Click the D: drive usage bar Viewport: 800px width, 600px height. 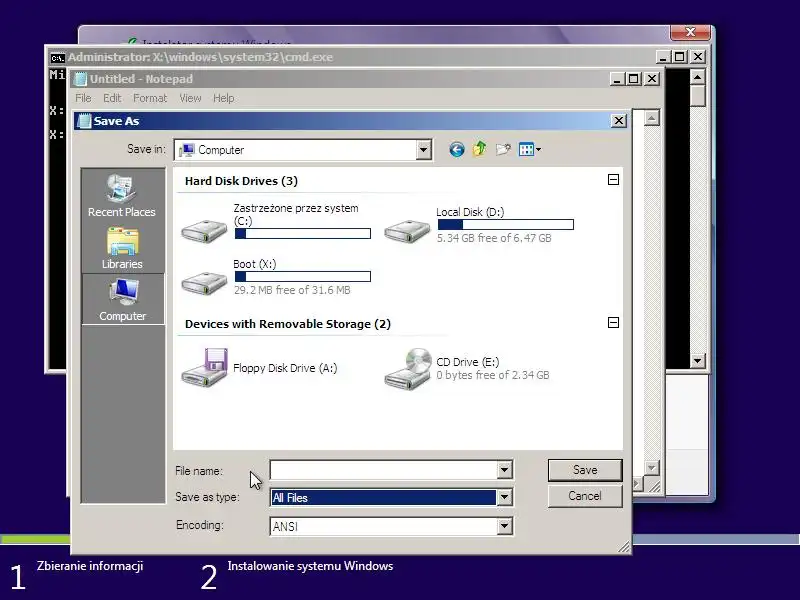tap(506, 224)
